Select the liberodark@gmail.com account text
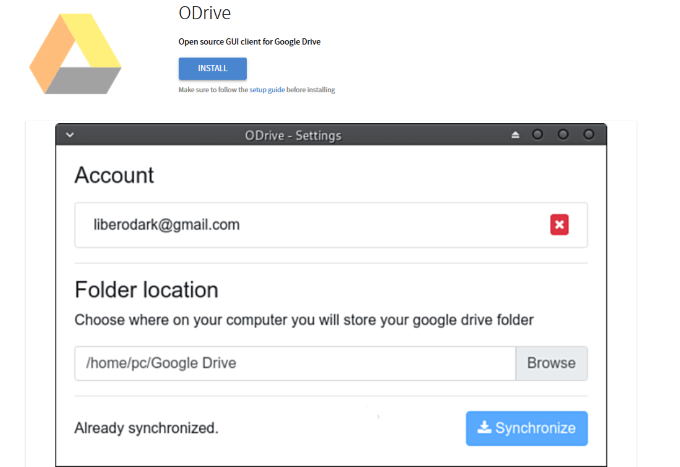Screen dimensions: 680x467 pyautogui.click(x=167, y=225)
